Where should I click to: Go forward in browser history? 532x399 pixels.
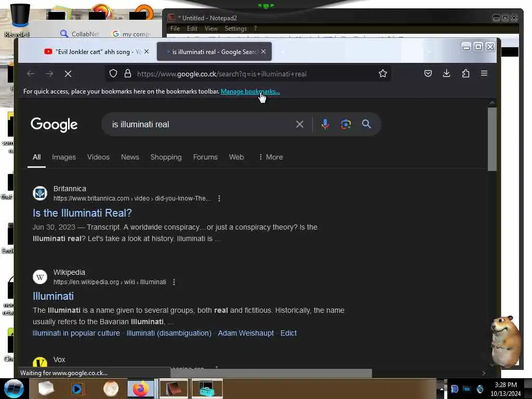click(49, 74)
